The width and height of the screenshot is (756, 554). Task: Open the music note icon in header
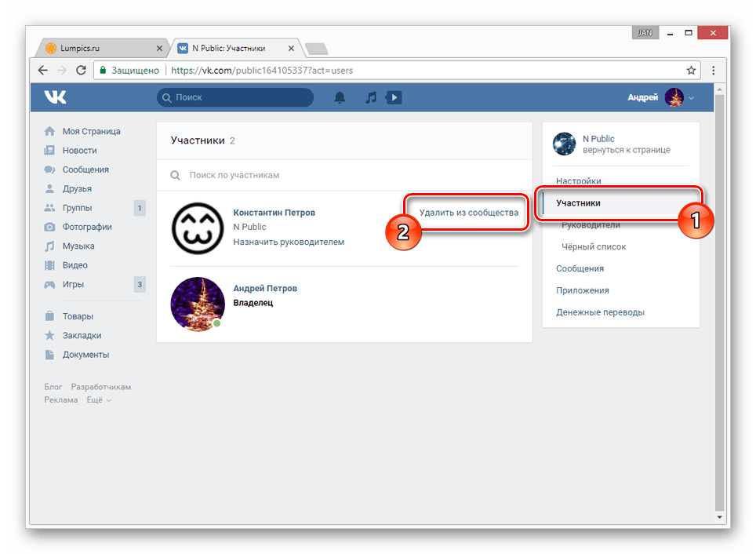[x=371, y=97]
